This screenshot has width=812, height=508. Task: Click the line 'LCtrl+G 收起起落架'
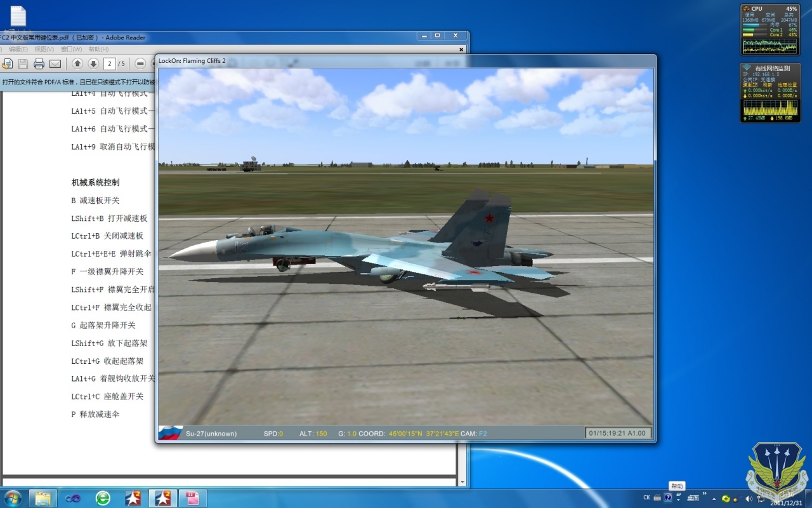pos(107,361)
